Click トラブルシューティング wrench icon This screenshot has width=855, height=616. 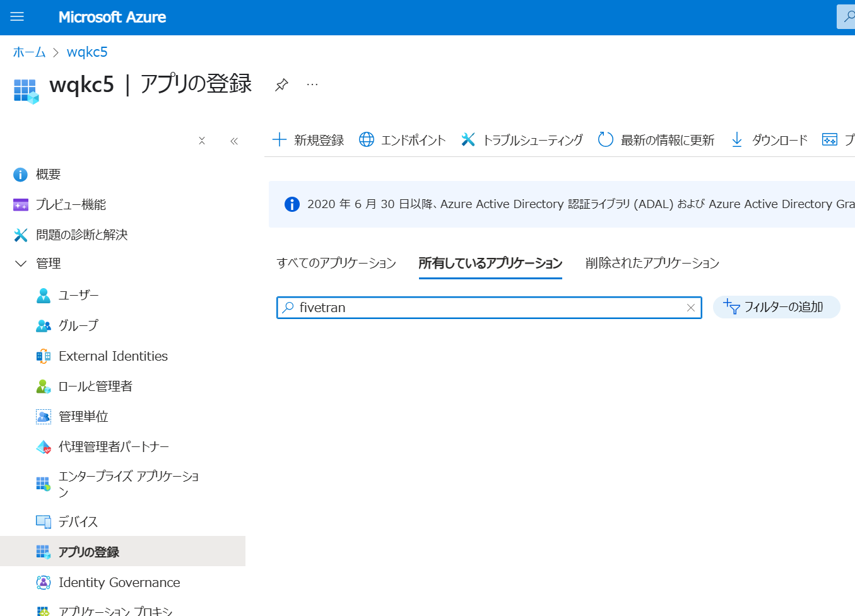pyautogui.click(x=468, y=139)
